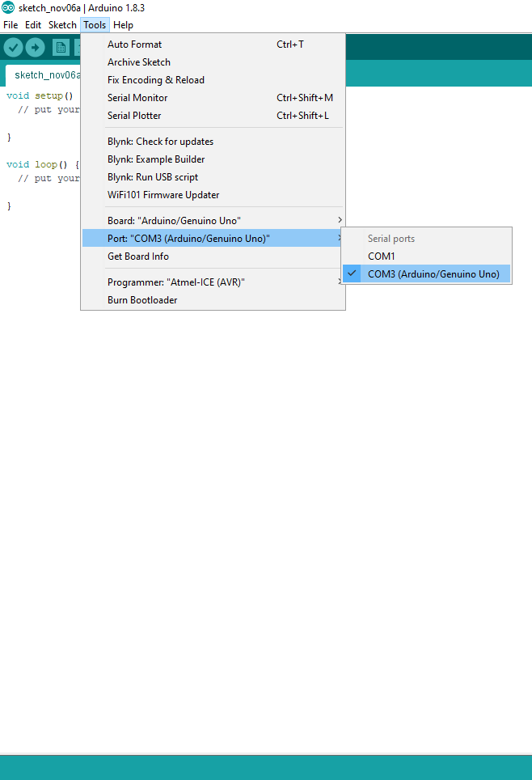Launch Serial Plotter menu entry
532x780 pixels.
coord(213,116)
